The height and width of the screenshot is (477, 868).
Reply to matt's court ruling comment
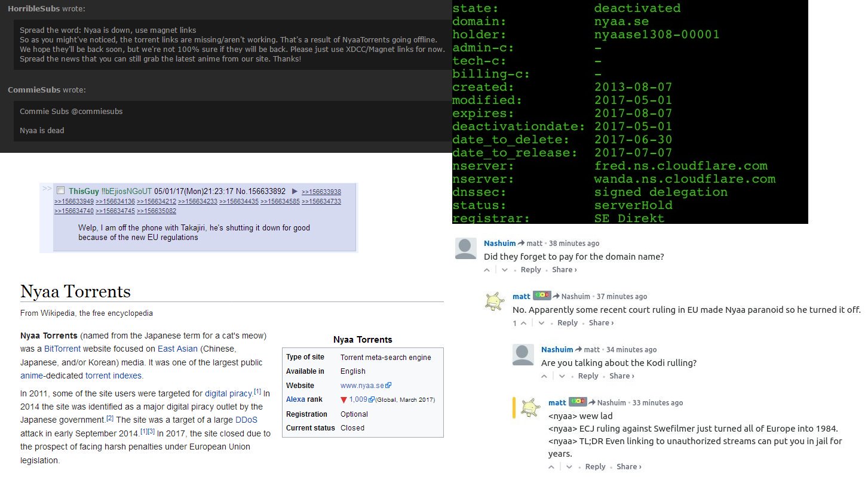567,323
